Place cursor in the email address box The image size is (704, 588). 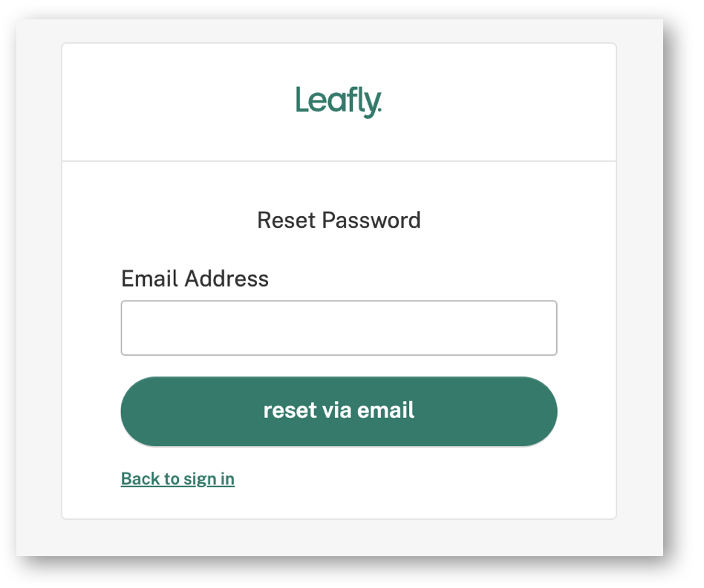pyautogui.click(x=339, y=327)
